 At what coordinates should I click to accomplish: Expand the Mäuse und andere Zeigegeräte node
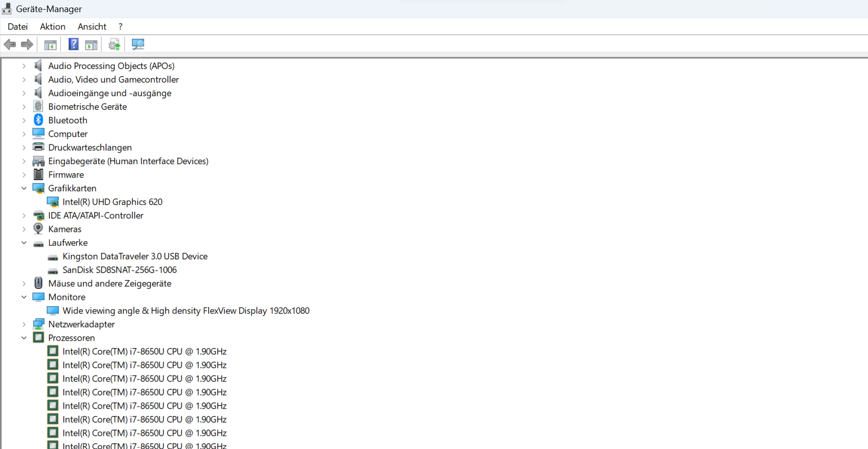[x=24, y=283]
